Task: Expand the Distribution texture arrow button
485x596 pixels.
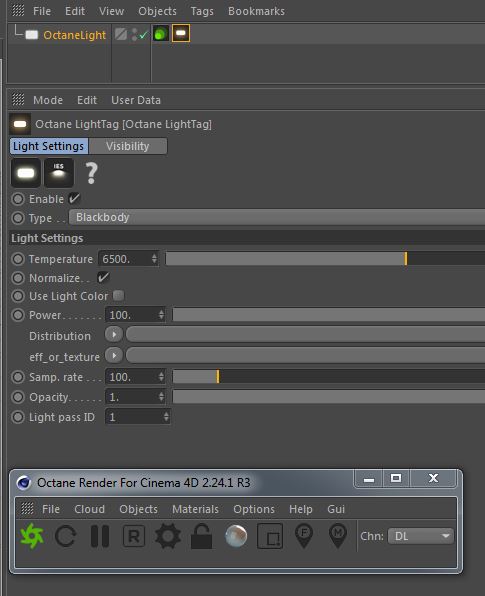Action: pos(114,334)
